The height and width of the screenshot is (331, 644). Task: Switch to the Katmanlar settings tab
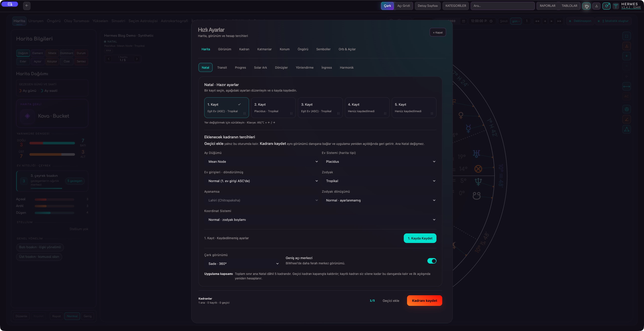coord(264,49)
